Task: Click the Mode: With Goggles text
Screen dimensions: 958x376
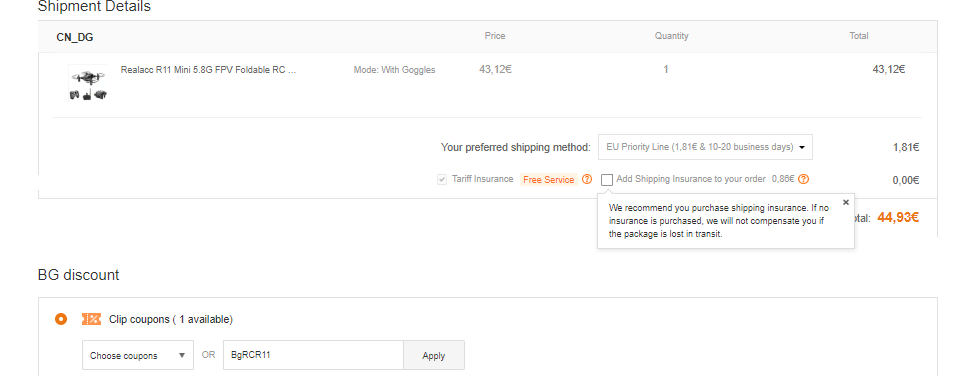Action: point(395,70)
